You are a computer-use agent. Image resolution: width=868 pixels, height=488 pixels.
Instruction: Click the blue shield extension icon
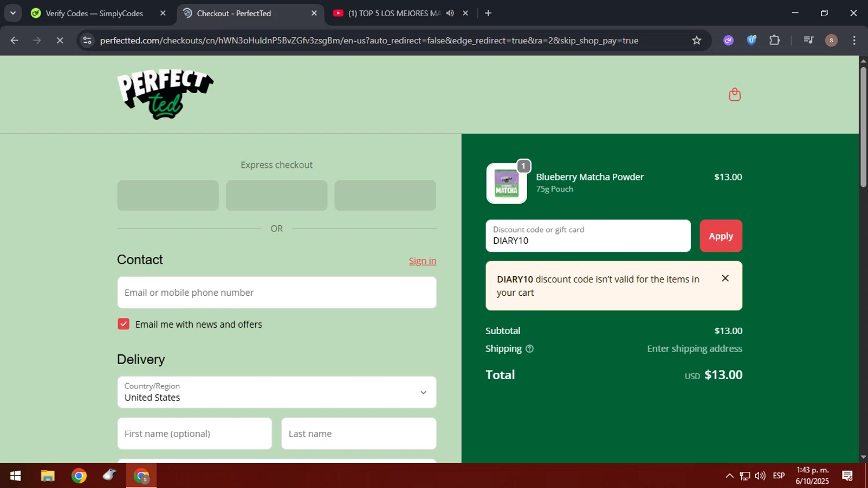pos(751,41)
